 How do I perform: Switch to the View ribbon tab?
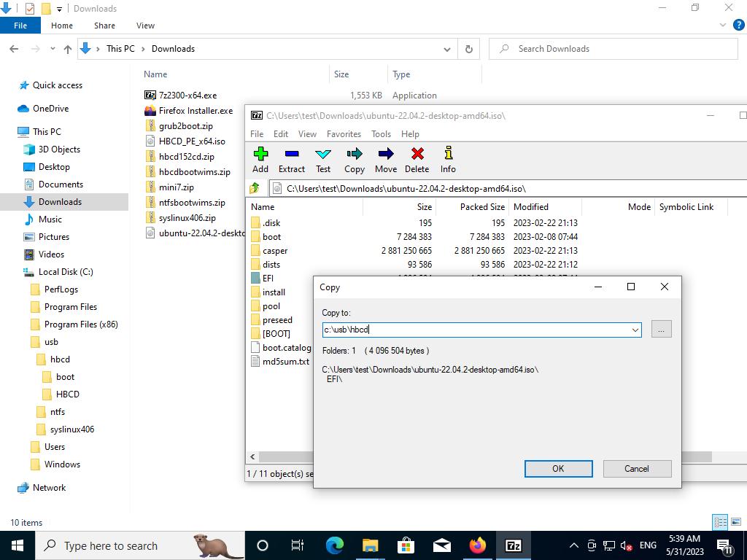coord(145,26)
